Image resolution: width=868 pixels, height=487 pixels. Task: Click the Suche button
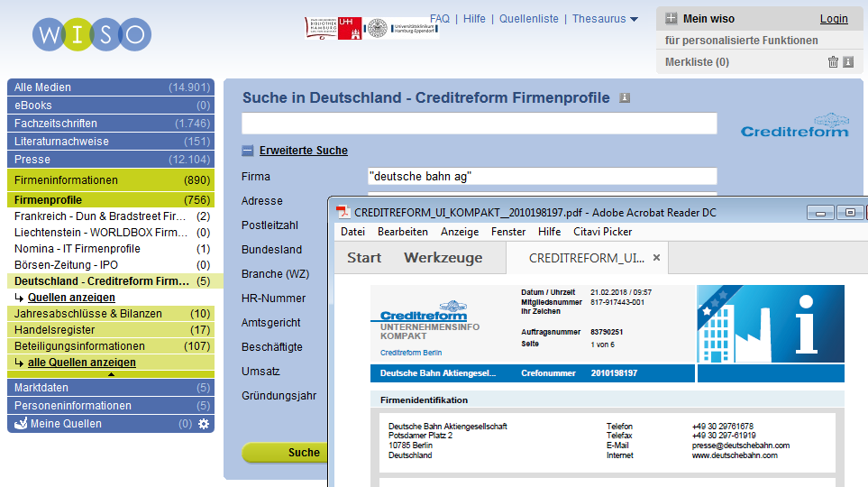285,453
